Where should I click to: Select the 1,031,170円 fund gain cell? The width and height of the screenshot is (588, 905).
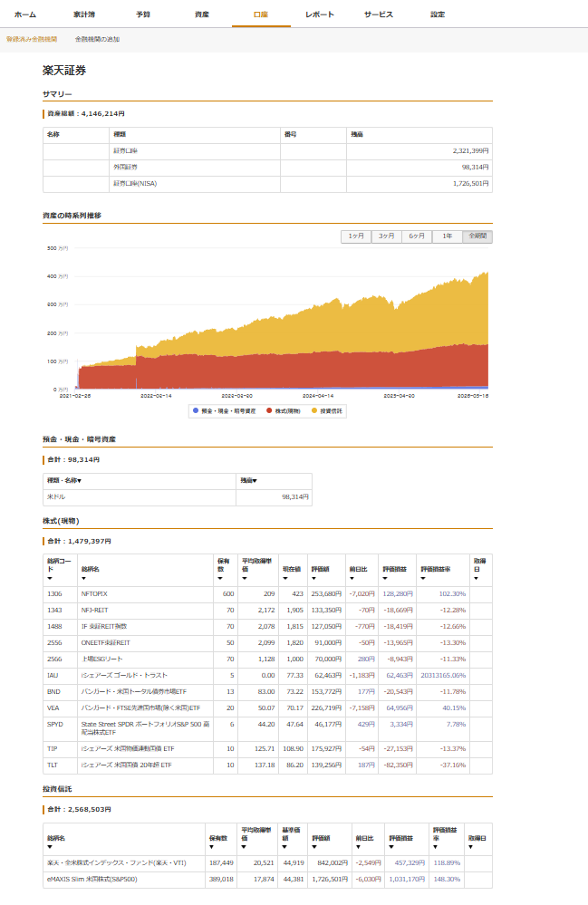pos(408,880)
